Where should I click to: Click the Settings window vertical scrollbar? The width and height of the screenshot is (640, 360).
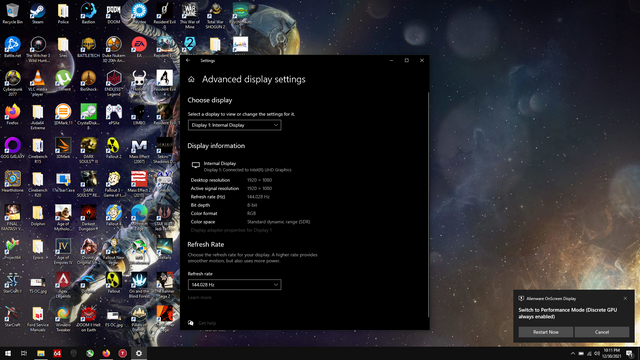click(428, 204)
